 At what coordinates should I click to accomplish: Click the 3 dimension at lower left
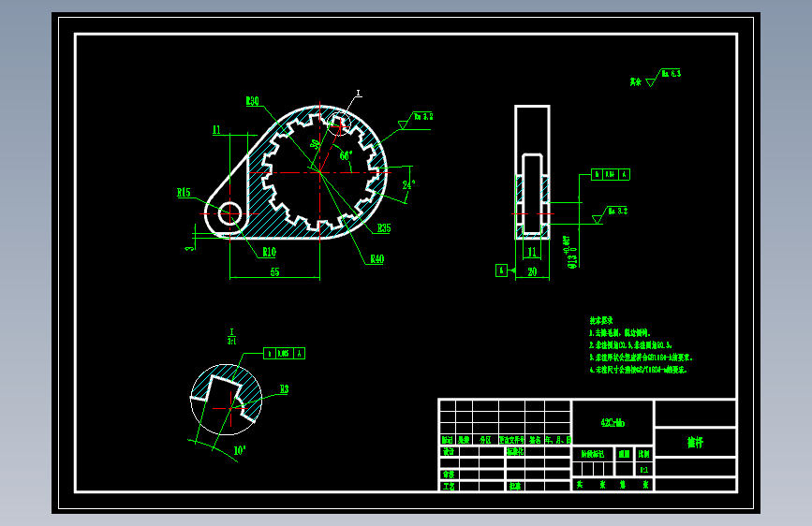pyautogui.click(x=190, y=249)
